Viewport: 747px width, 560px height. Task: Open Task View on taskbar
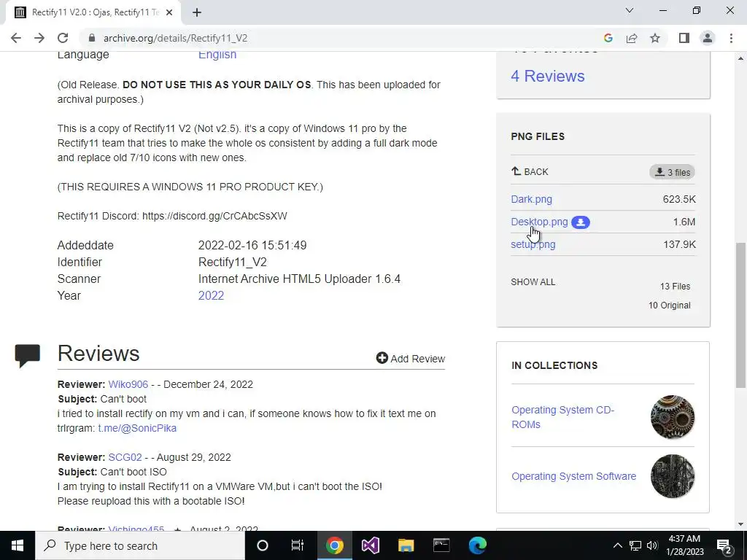click(x=298, y=545)
